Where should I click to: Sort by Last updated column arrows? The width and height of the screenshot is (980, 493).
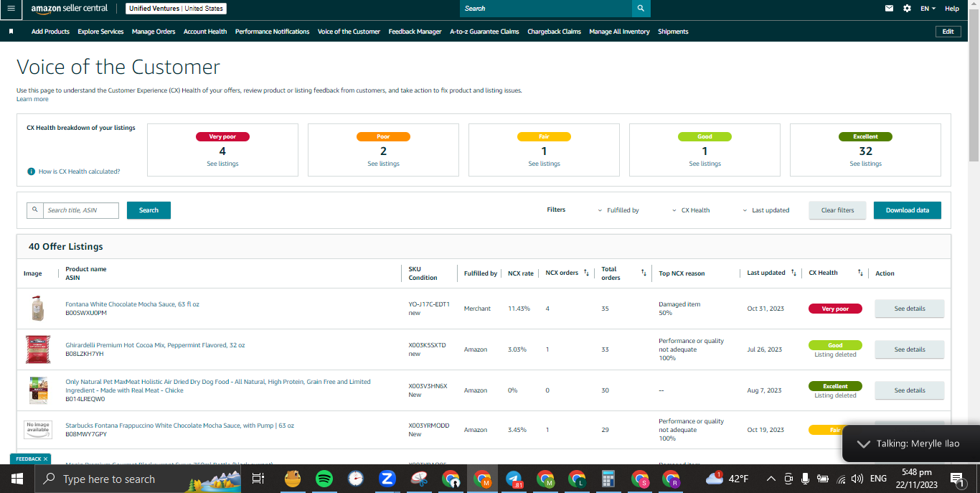point(793,273)
